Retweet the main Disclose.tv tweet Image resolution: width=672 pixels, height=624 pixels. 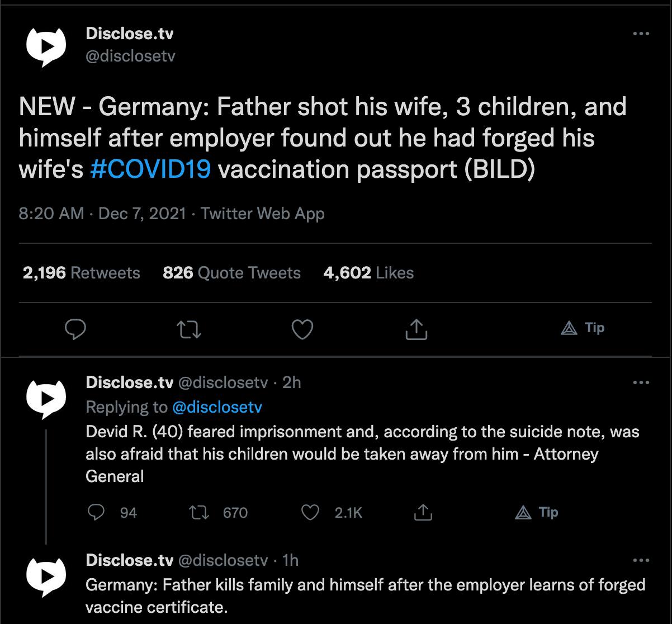(x=188, y=329)
